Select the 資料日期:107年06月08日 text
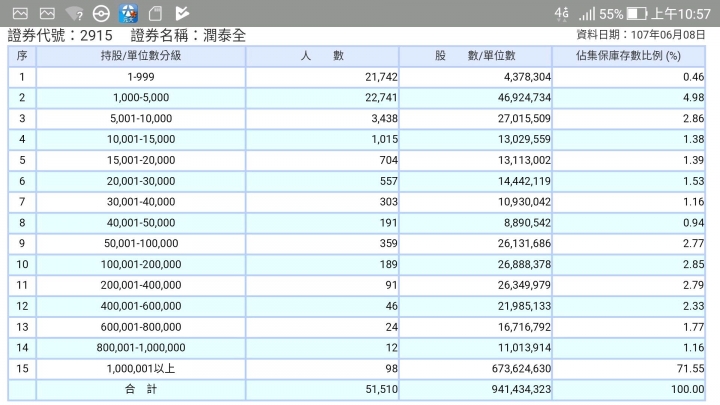The image size is (720, 405). [x=641, y=35]
